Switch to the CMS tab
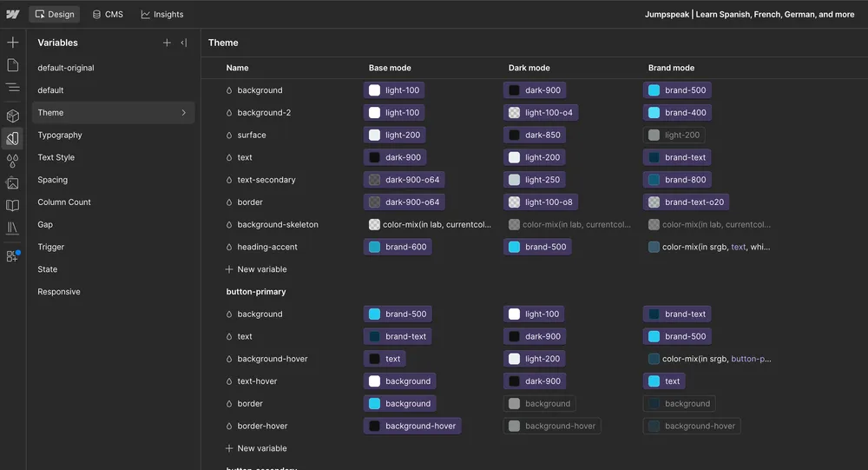 coord(108,15)
